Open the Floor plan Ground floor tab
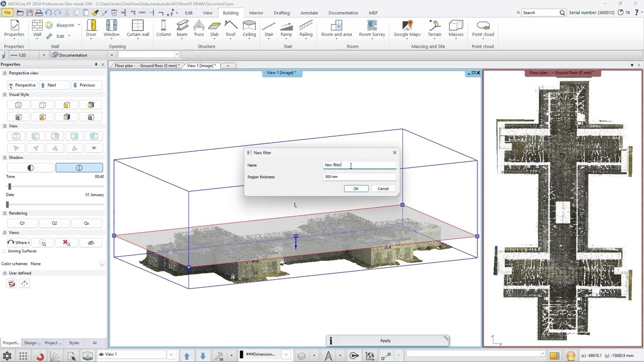This screenshot has height=362, width=644. (146, 65)
